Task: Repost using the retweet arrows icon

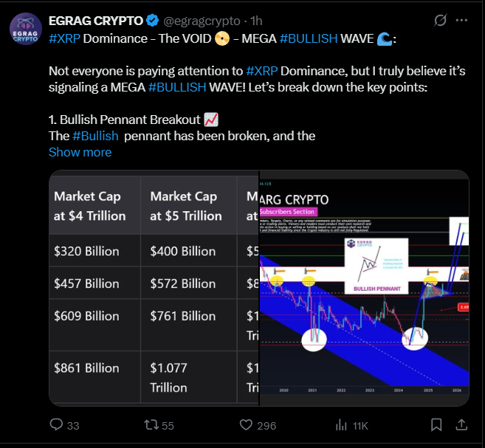Action: (151, 424)
